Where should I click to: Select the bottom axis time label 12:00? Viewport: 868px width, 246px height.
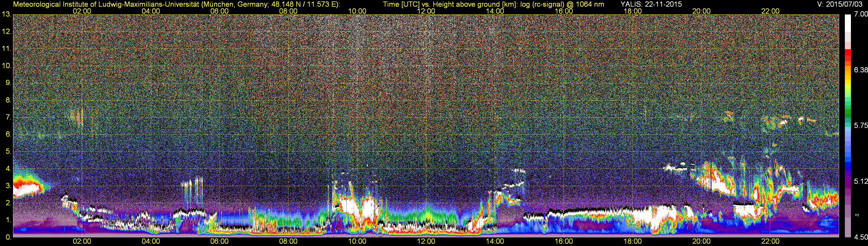426,241
